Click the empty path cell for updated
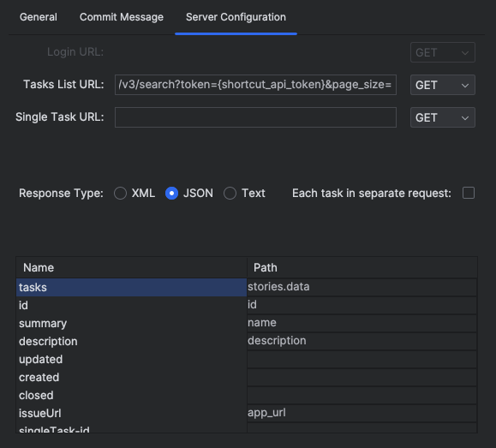Screen dimensions: 496x448 point(362,360)
